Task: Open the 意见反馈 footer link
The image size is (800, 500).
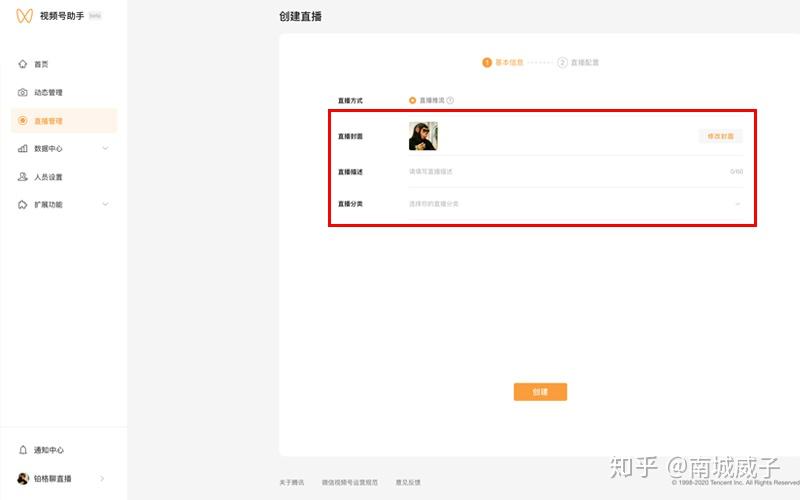Action: [x=408, y=482]
